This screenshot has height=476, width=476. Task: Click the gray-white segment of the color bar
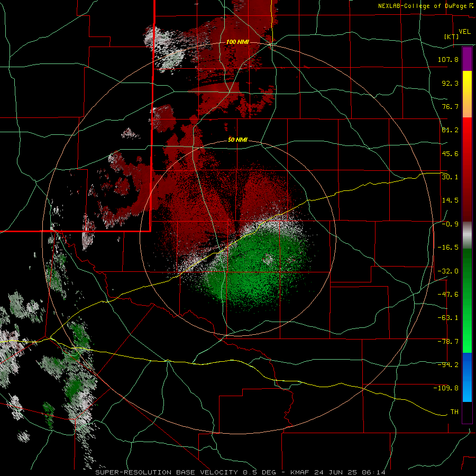[467, 235]
